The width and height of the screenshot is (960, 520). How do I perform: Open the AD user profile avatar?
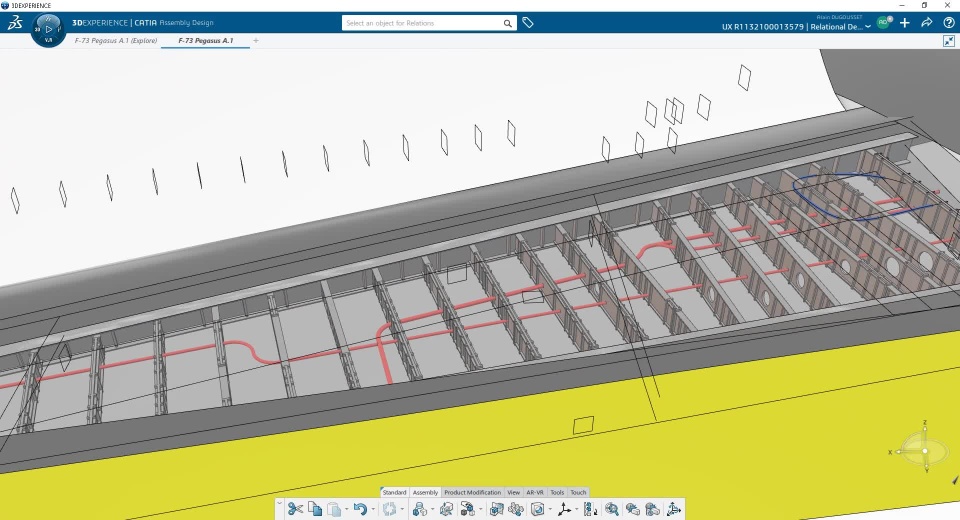[883, 22]
